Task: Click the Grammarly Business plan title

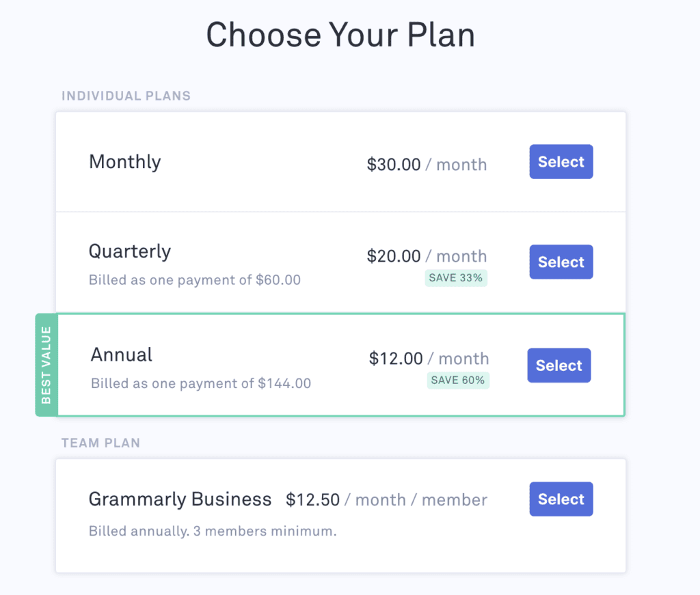Action: [180, 499]
